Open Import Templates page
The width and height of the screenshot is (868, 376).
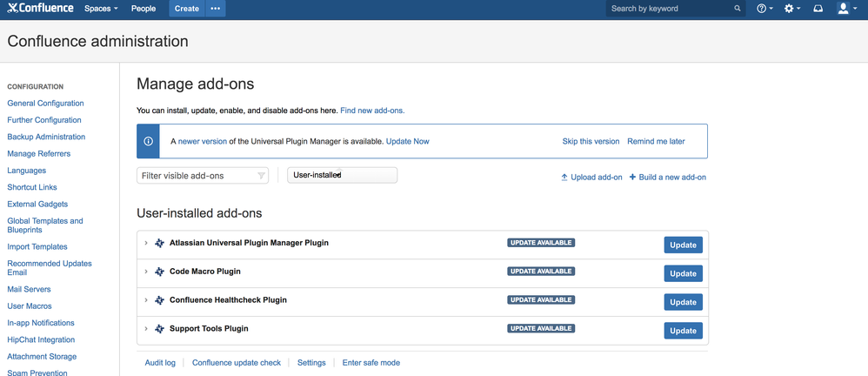37,247
